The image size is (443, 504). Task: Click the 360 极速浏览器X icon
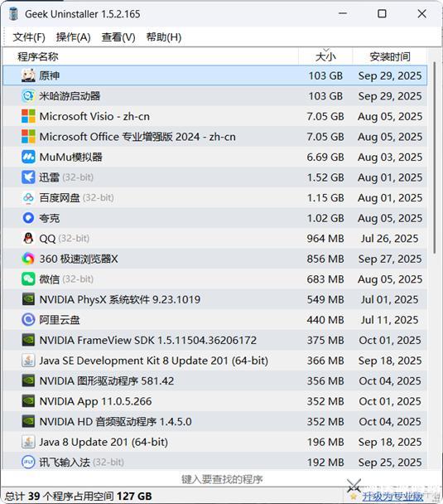click(28, 259)
